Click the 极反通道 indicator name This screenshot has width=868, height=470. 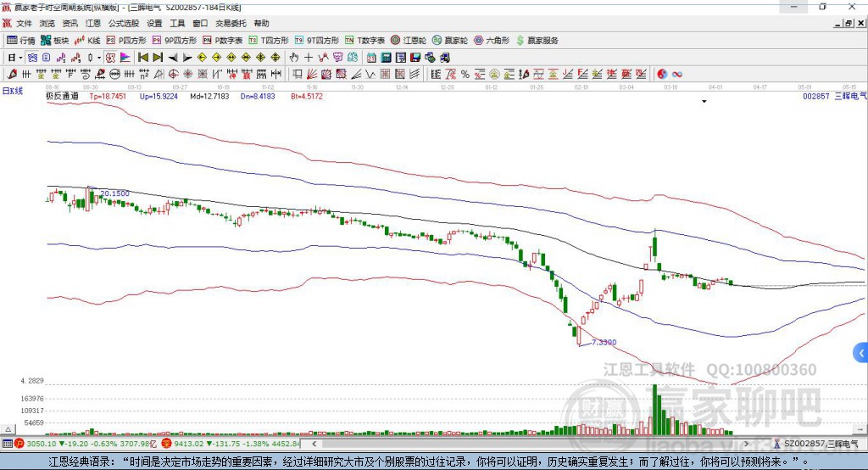(x=62, y=96)
